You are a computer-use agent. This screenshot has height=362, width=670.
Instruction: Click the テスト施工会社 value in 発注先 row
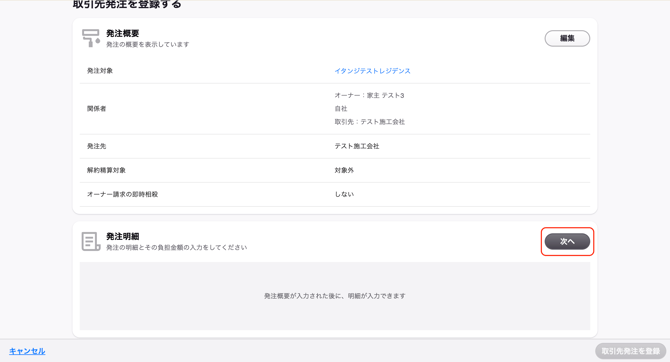click(357, 146)
